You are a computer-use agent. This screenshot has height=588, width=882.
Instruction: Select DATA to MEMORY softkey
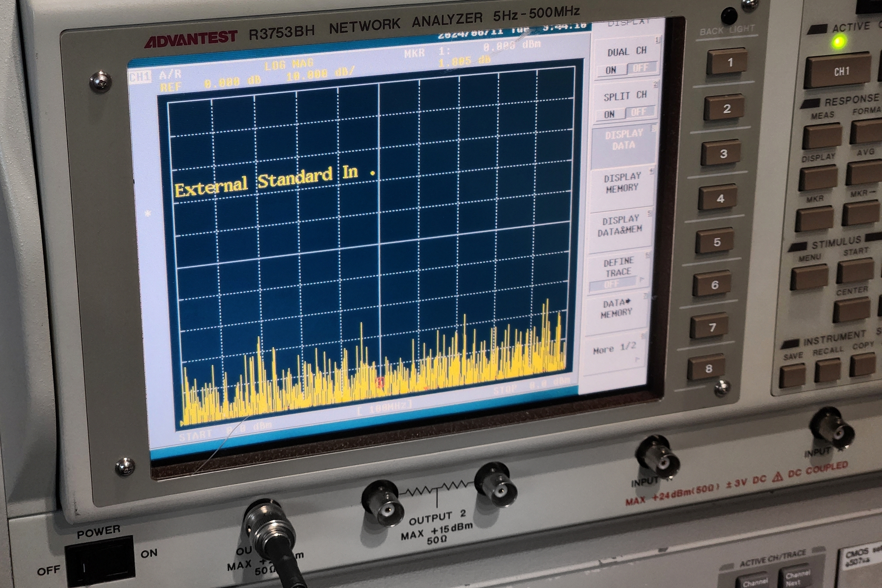[x=617, y=308]
